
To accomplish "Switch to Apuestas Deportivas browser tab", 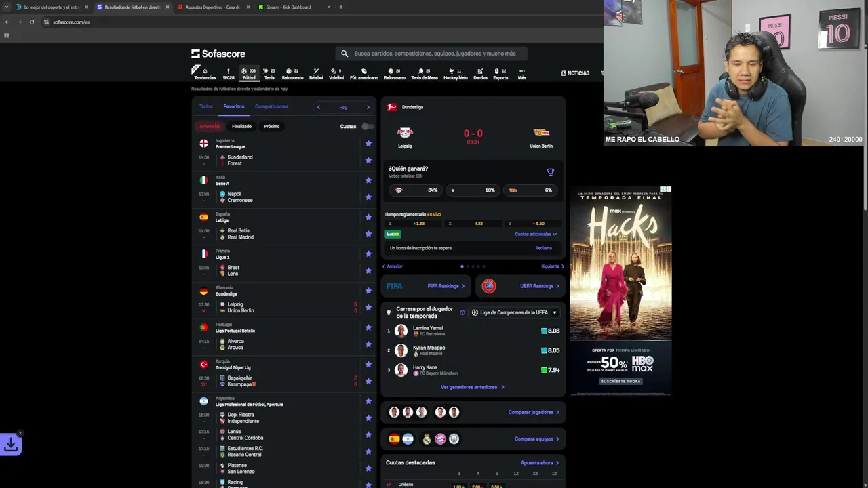I will coord(212,7).
